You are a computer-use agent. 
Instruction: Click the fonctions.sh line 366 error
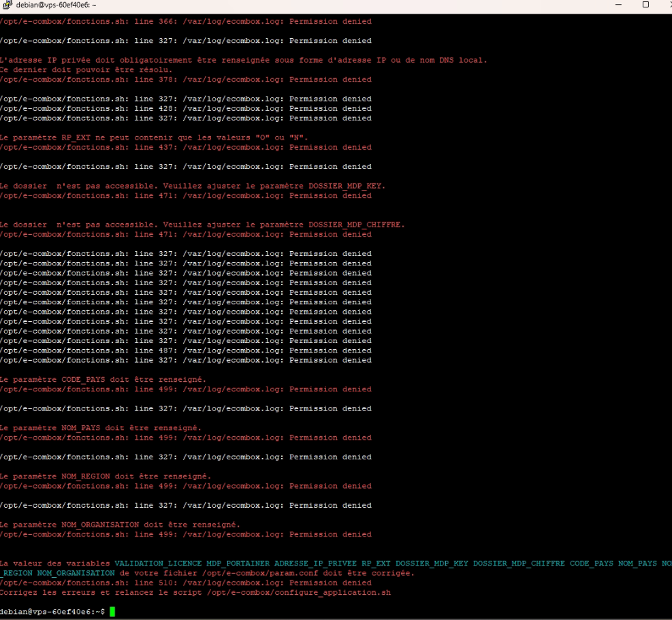186,21
